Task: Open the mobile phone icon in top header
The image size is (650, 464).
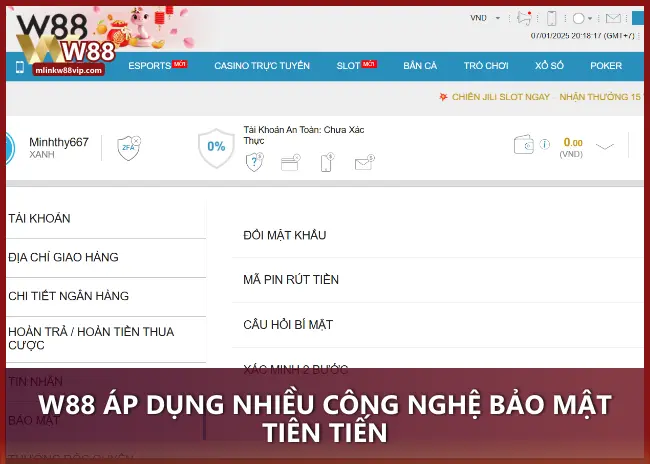Action: [x=551, y=18]
